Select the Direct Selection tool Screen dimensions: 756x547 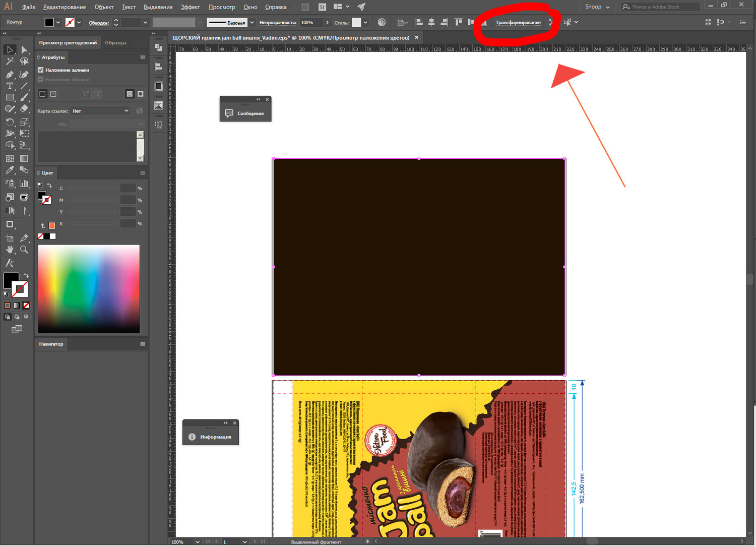24,49
